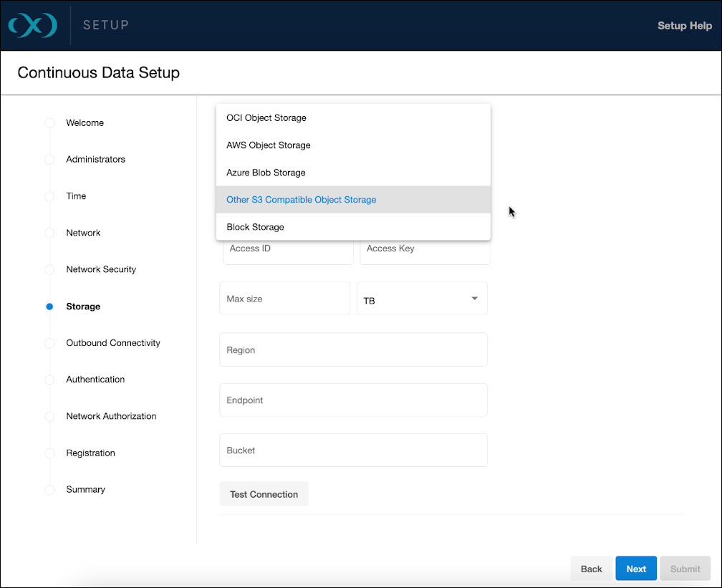This screenshot has width=722, height=588.
Task: Click the Access Key input field
Action: pos(424,249)
